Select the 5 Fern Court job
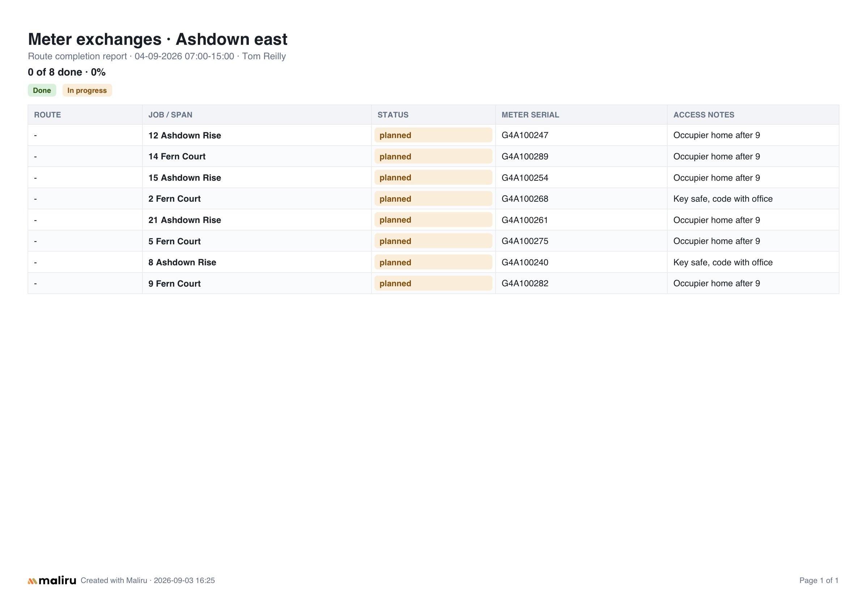 tap(174, 241)
